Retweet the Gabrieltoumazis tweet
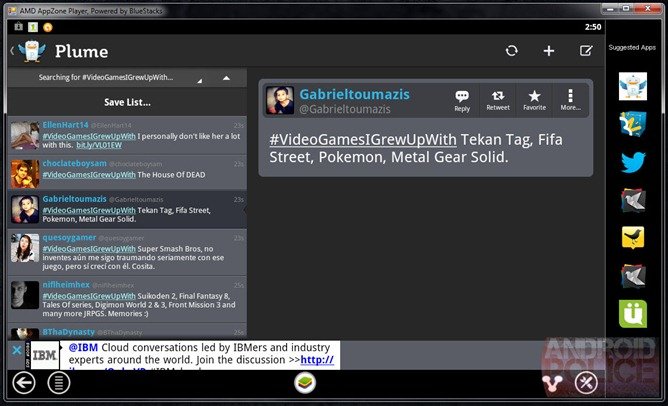668x406 pixels. 498,101
